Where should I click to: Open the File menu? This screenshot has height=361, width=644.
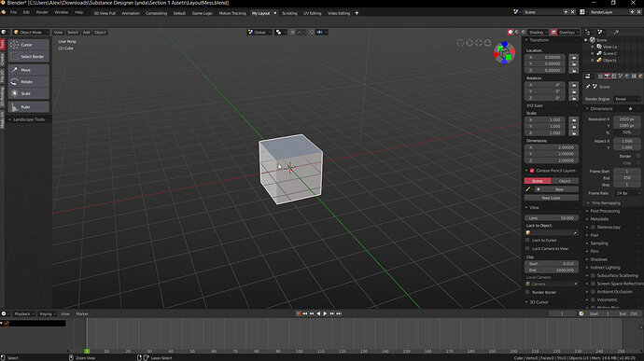point(14,12)
